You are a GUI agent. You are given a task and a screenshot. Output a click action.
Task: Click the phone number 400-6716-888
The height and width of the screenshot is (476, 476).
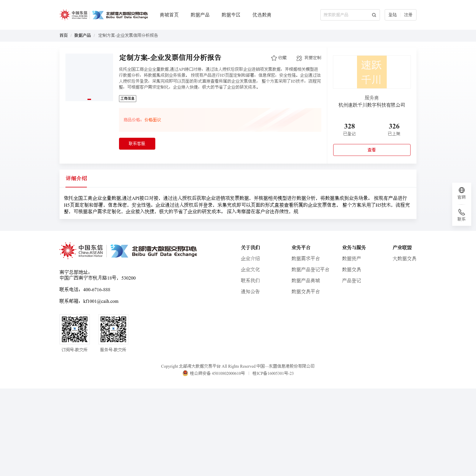click(x=97, y=290)
